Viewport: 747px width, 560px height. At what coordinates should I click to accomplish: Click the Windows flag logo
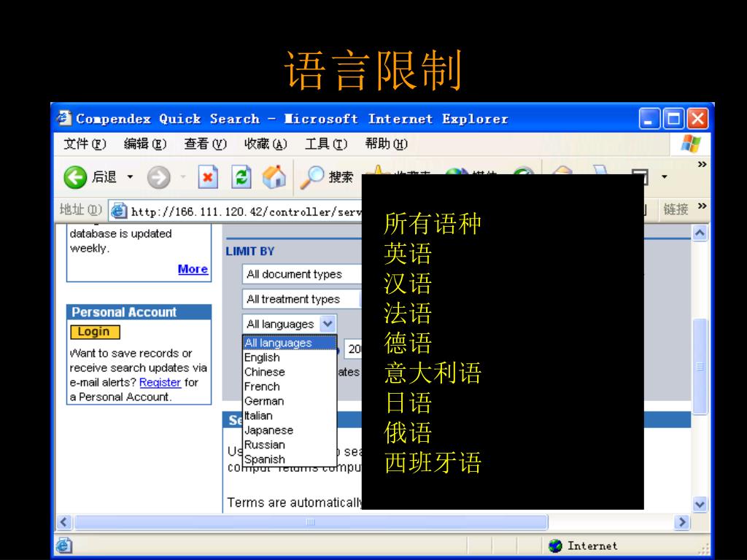(691, 144)
